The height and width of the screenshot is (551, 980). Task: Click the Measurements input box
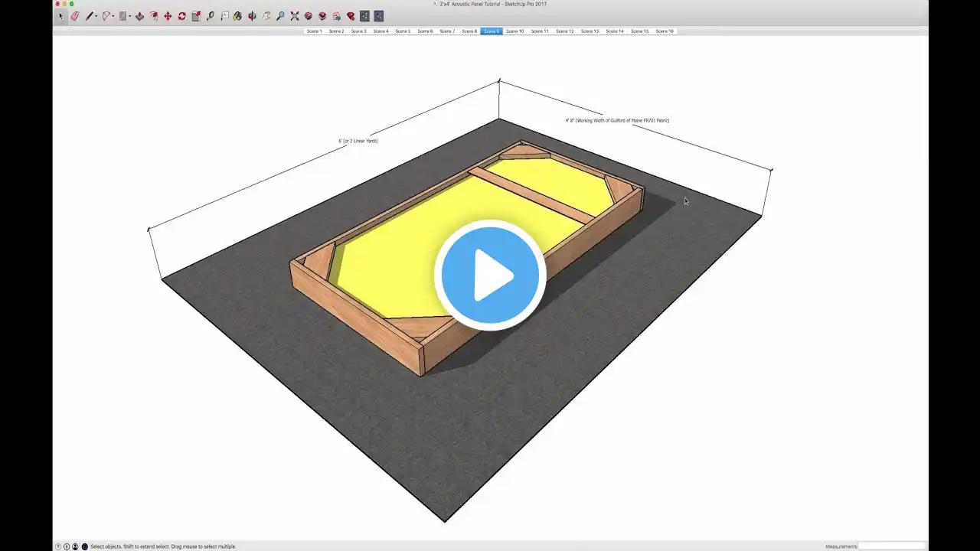click(x=892, y=546)
